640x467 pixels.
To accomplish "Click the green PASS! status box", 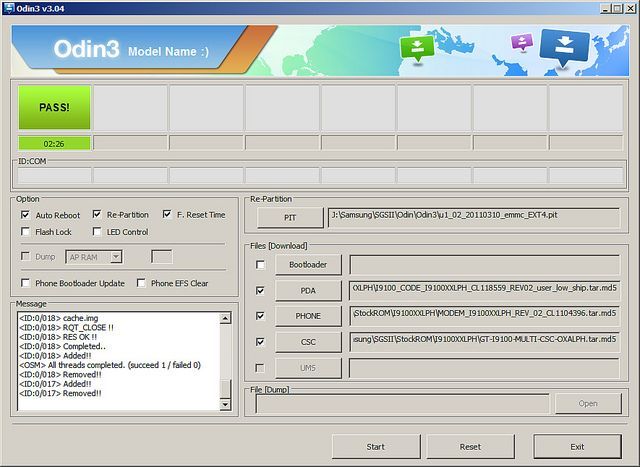I will click(54, 107).
